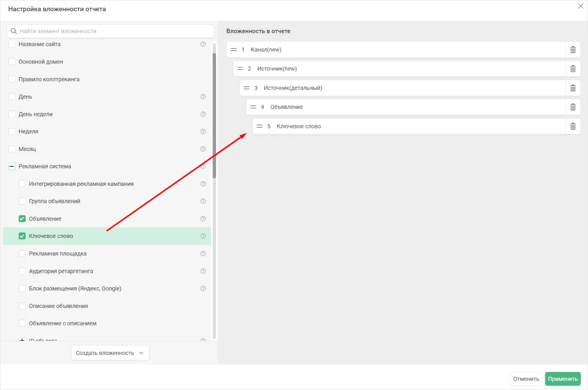Expand the ID объекта group
Image resolution: width=588 pixels, height=390 pixels.
tap(22, 340)
